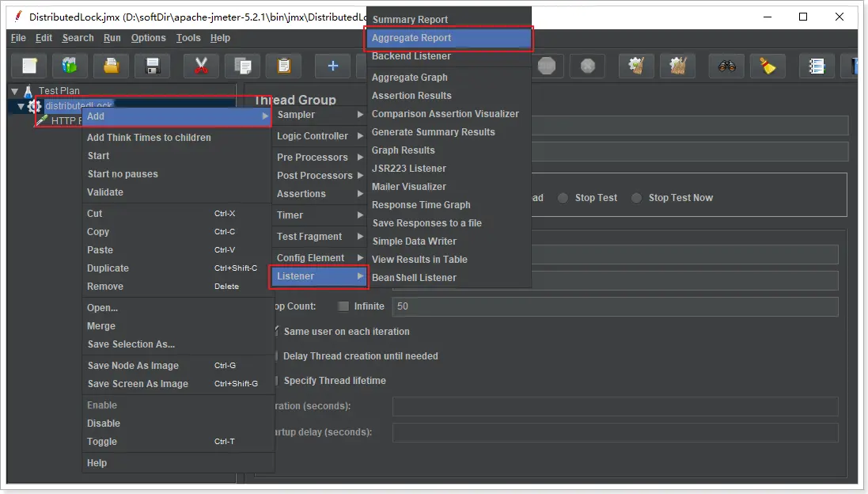Open the Search menu

(78, 38)
